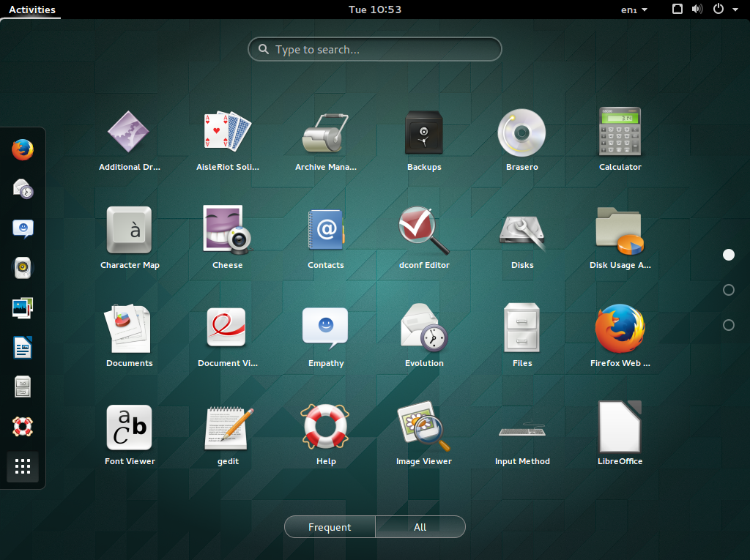Screen dimensions: 750x560
Task: Select the Frequent tab
Action: pos(329,526)
